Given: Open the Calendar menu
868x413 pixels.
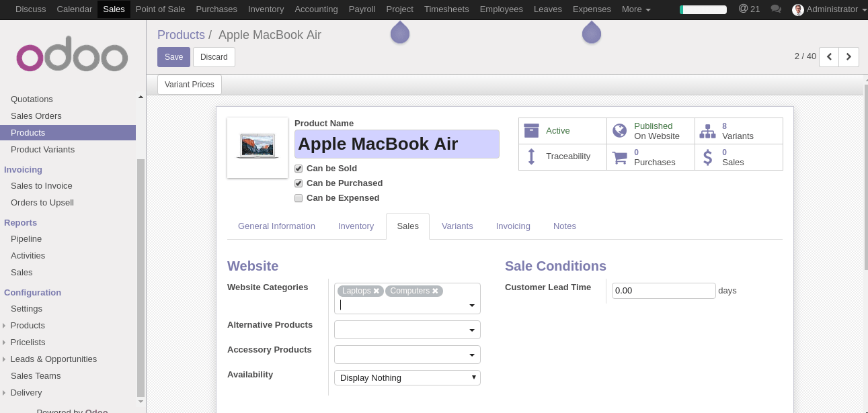Looking at the screenshot, I should (73, 9).
